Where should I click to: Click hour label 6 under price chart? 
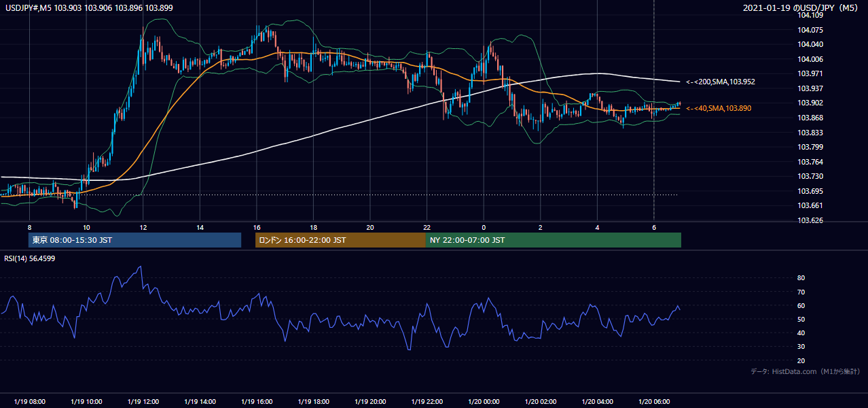point(654,227)
